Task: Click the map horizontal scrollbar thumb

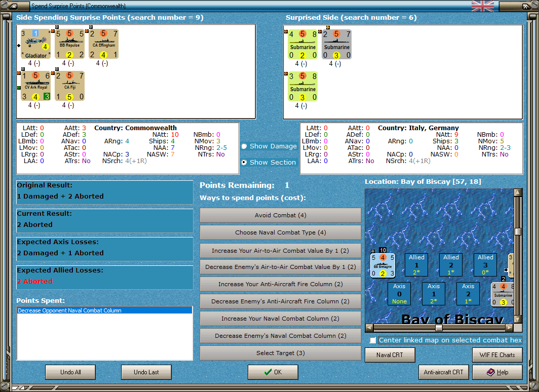Action: 439,328
